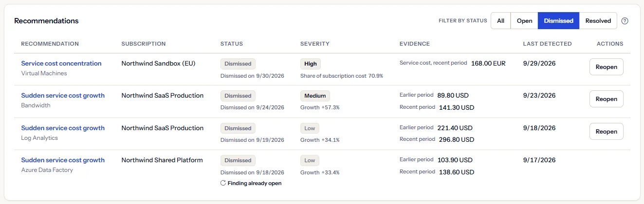Select Northwind SaaS Production in the Bandwidth row
The image size is (644, 204).
point(163,96)
